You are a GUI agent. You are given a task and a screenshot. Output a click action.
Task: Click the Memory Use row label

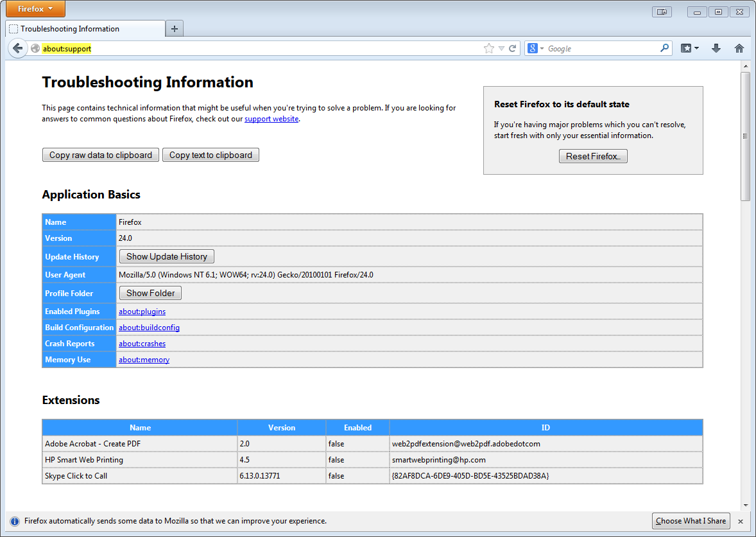68,360
